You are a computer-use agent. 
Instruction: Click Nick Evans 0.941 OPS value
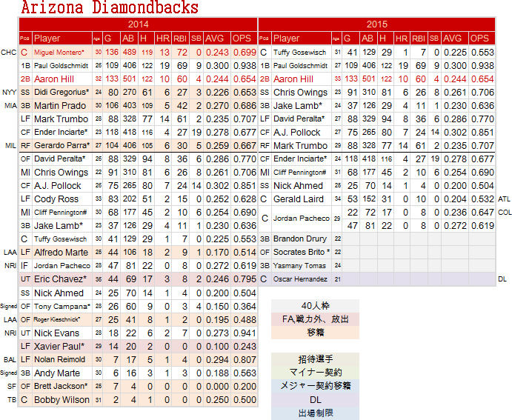[245, 333]
